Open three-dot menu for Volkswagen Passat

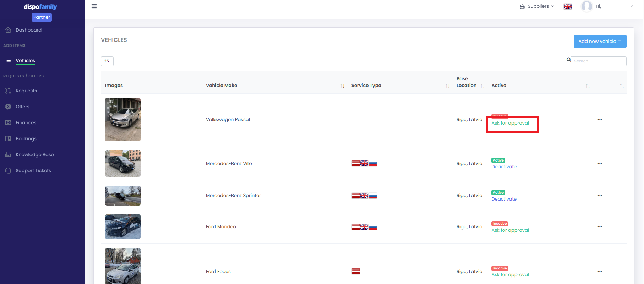600,120
